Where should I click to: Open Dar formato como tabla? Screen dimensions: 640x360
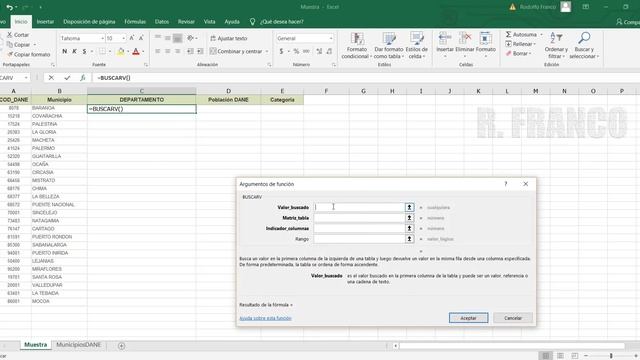(x=389, y=45)
